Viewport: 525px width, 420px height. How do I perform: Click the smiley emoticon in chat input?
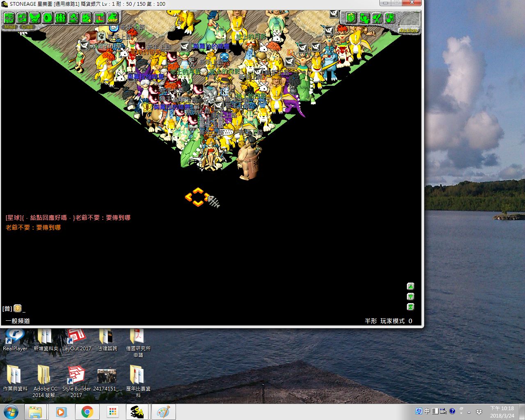tap(18, 308)
